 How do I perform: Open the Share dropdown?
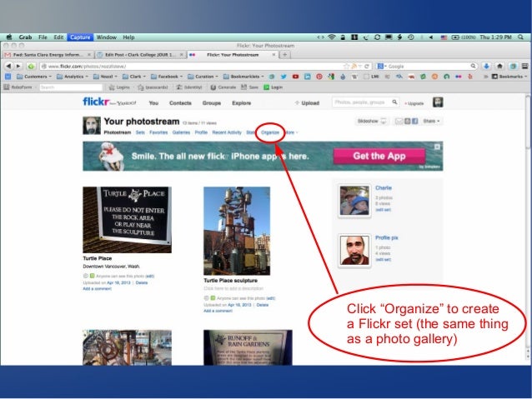tap(431, 121)
